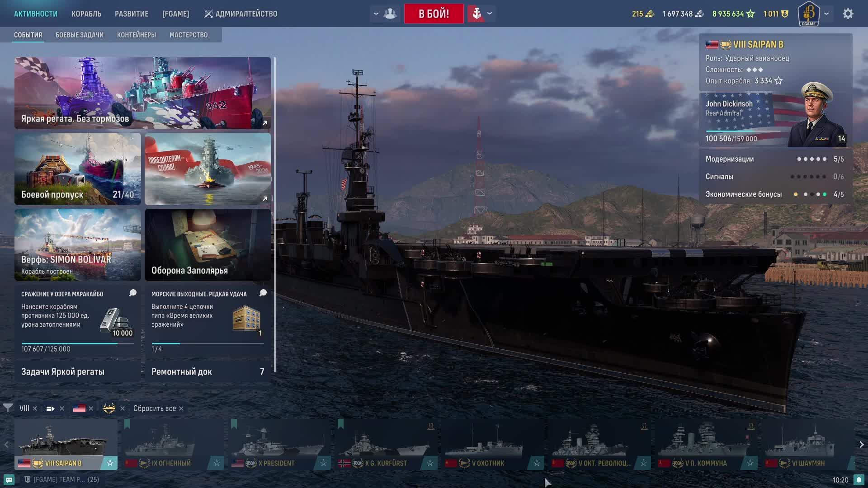Open the notifications bell
The image size is (868, 488).
point(859,479)
